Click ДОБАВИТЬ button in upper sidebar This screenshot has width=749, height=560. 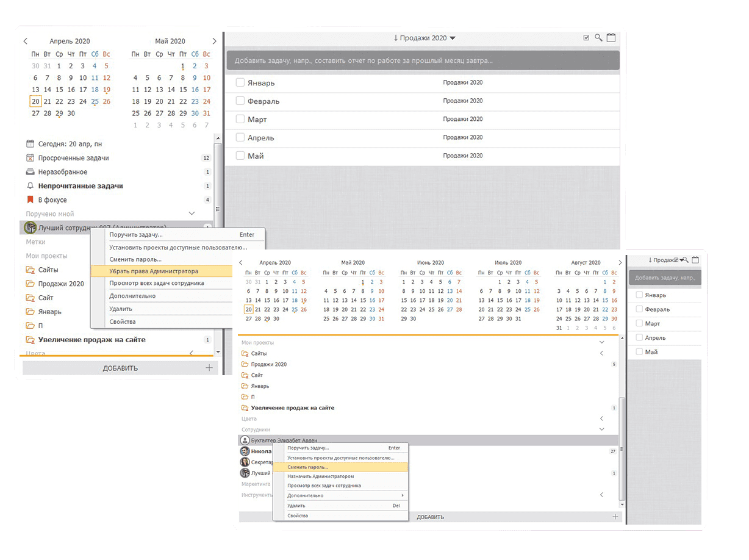pyautogui.click(x=120, y=368)
